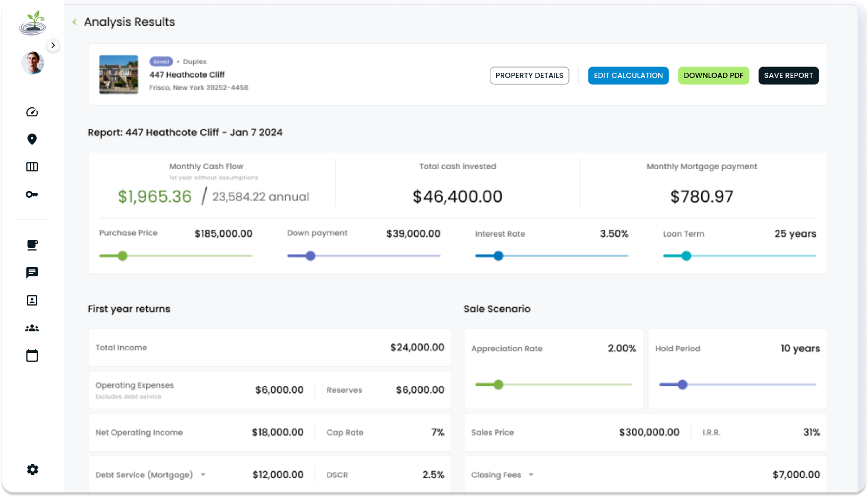Click the Saved badge on the property
The width and height of the screenshot is (868, 497).
click(161, 61)
